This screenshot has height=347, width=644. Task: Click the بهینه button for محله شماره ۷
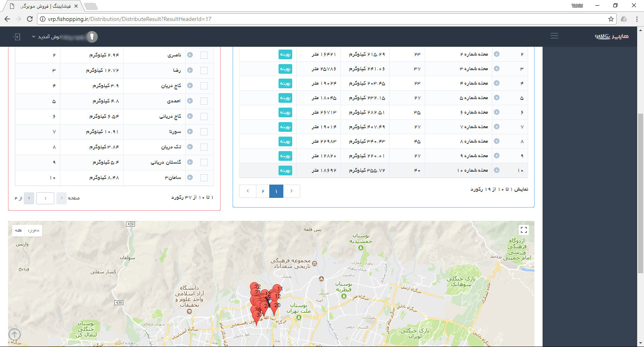tap(285, 127)
